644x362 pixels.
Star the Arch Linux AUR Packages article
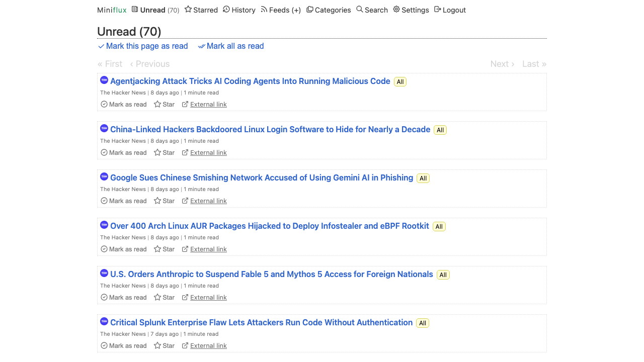[x=165, y=249]
